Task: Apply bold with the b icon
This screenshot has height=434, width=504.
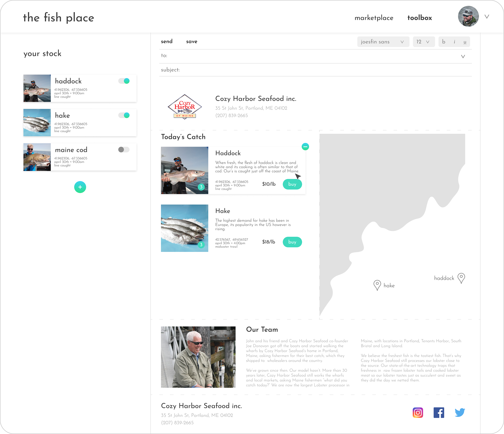Action: [444, 42]
